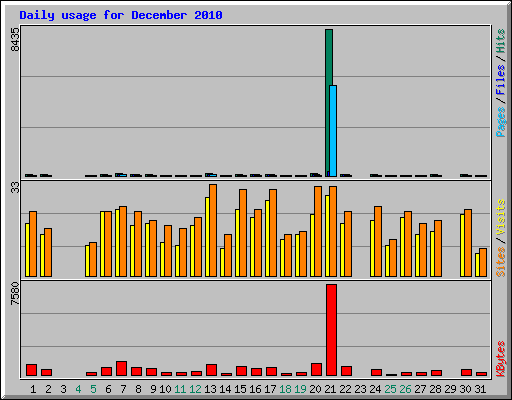Click the red "KBytes" legend label

pos(501,359)
